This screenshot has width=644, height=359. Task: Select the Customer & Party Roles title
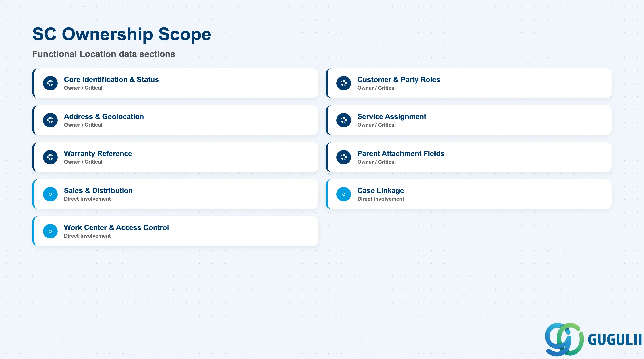coord(399,79)
